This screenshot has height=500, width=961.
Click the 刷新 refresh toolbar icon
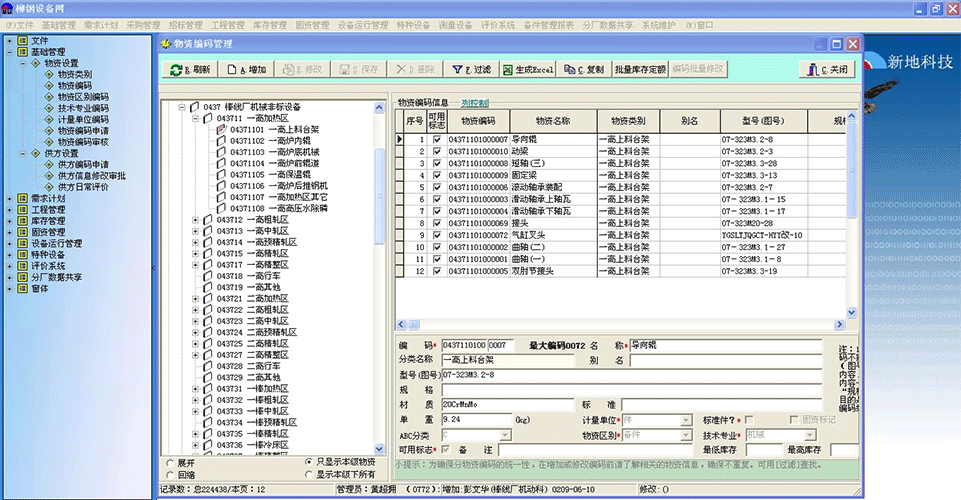tap(176, 71)
